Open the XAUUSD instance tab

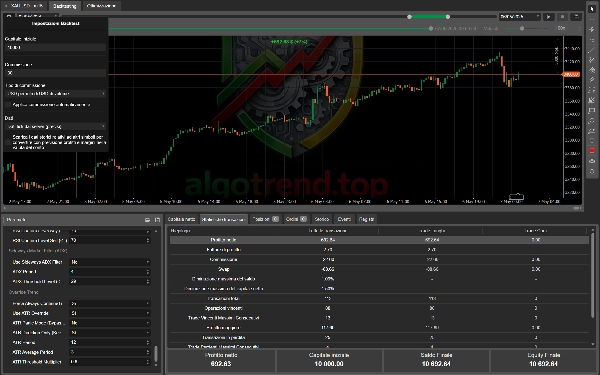[25, 6]
